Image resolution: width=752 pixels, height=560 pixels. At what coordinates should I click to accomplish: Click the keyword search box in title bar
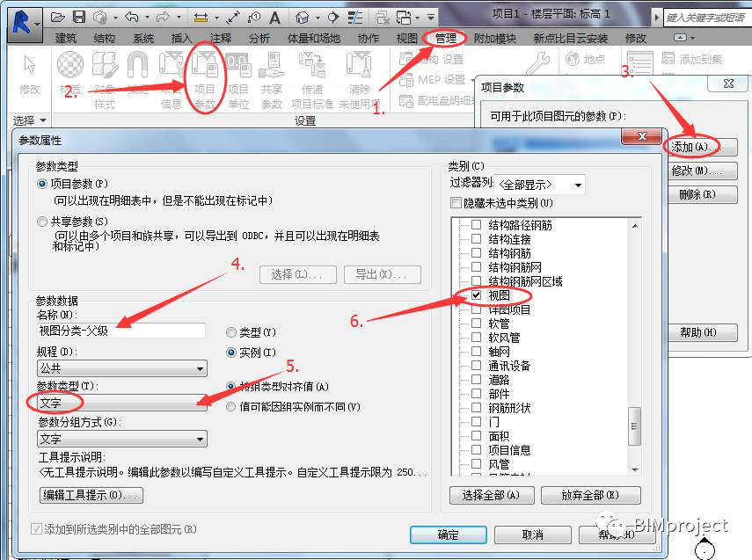(706, 18)
